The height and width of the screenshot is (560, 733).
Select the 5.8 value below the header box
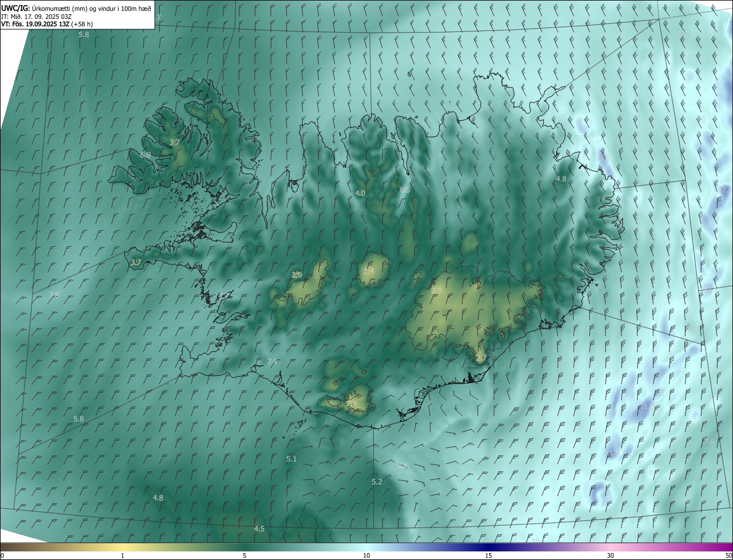coord(84,35)
